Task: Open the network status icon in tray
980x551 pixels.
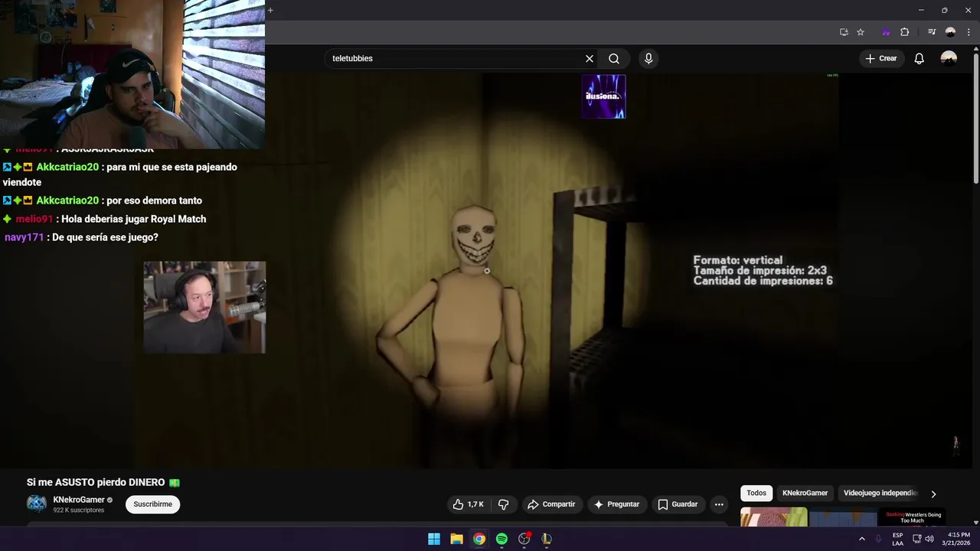Action: [x=917, y=539]
